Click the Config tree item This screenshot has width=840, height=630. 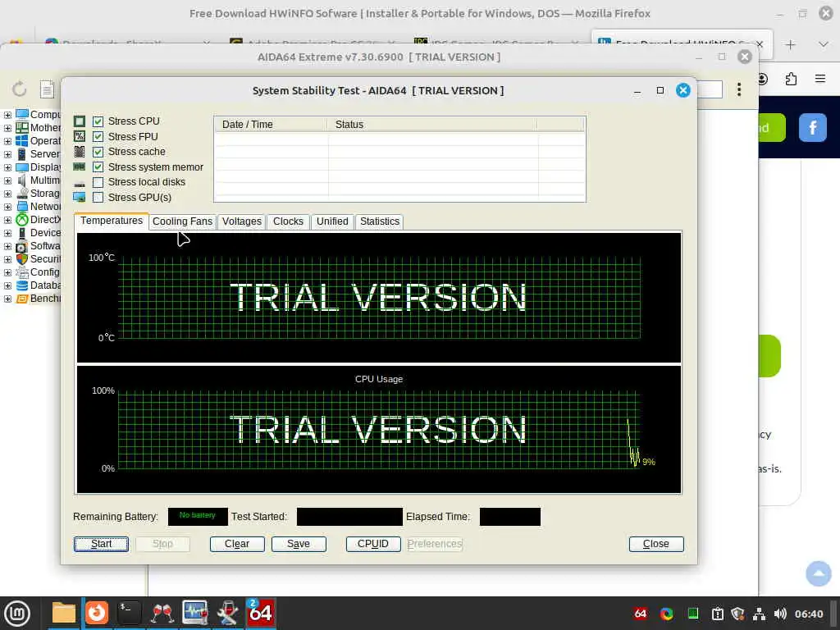click(x=45, y=272)
